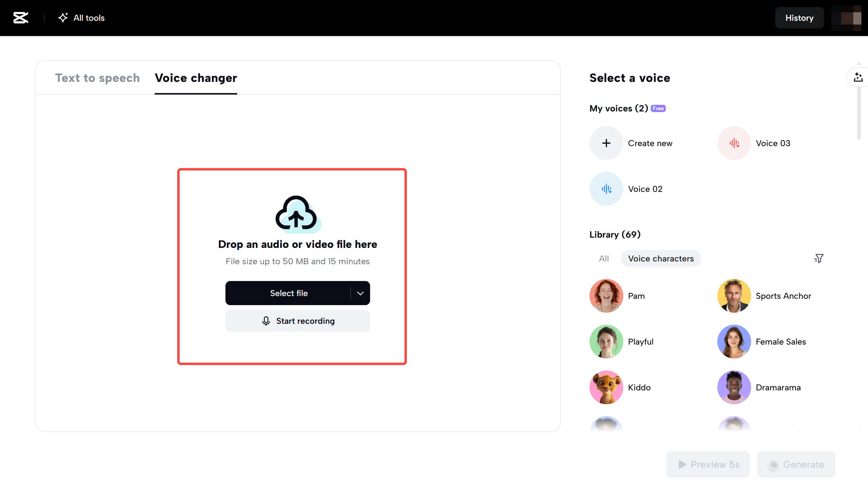Open the library filter icon
Image resolution: width=868 pixels, height=497 pixels.
[819, 258]
